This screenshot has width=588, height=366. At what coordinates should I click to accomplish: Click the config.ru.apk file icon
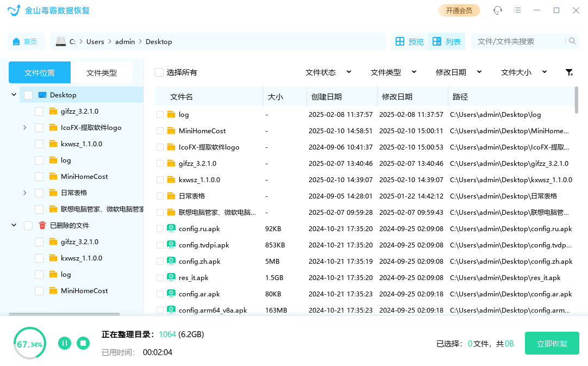coord(171,229)
